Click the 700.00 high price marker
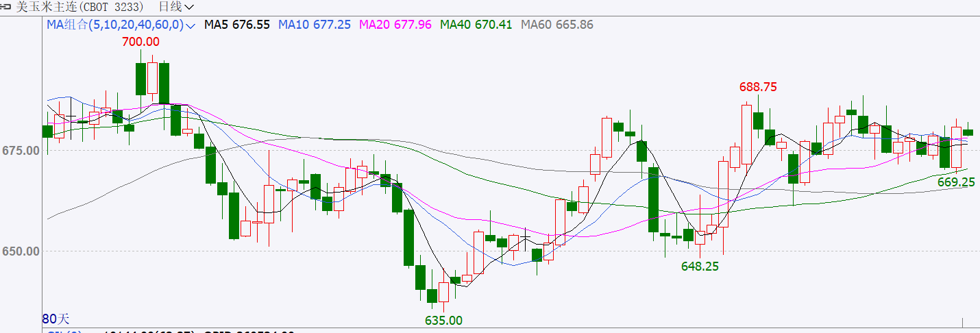 click(x=140, y=42)
